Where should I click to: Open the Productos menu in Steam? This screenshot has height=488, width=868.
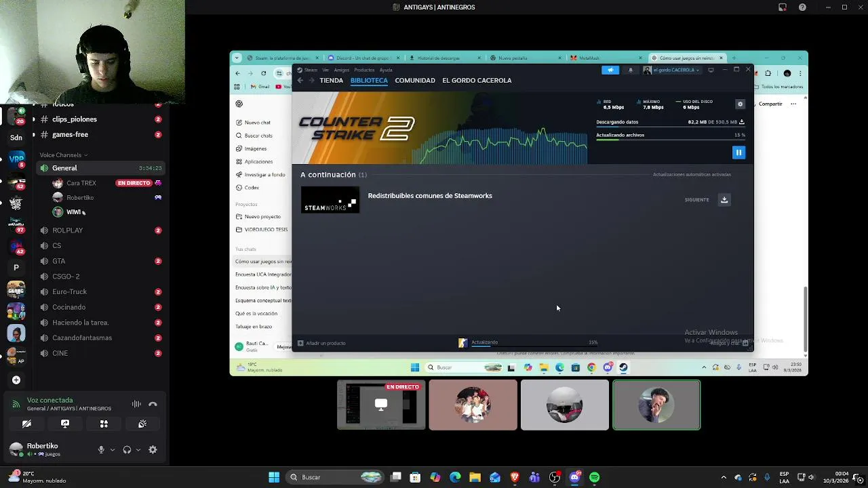click(364, 70)
